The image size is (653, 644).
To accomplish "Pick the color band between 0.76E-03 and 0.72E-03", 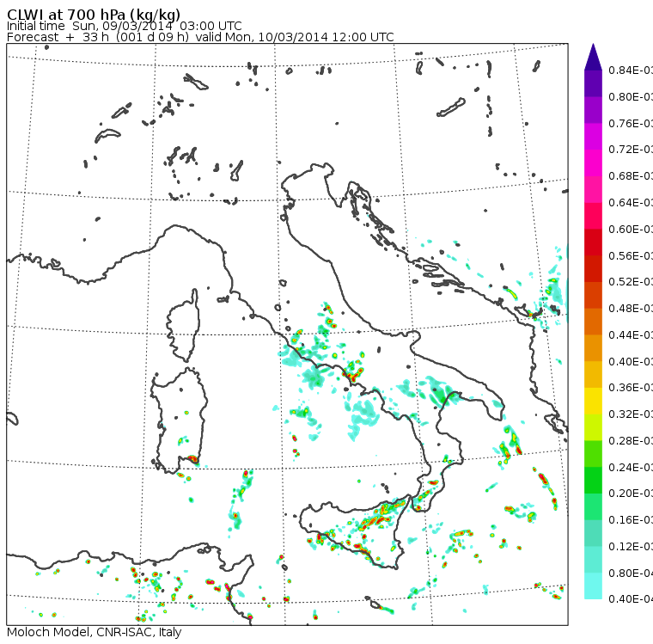I will pyautogui.click(x=593, y=137).
